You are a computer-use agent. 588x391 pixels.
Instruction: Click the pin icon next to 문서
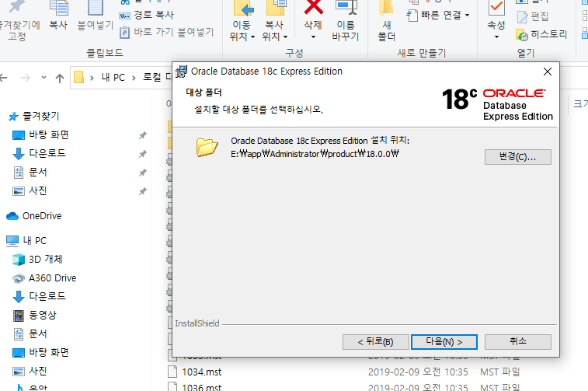click(143, 173)
